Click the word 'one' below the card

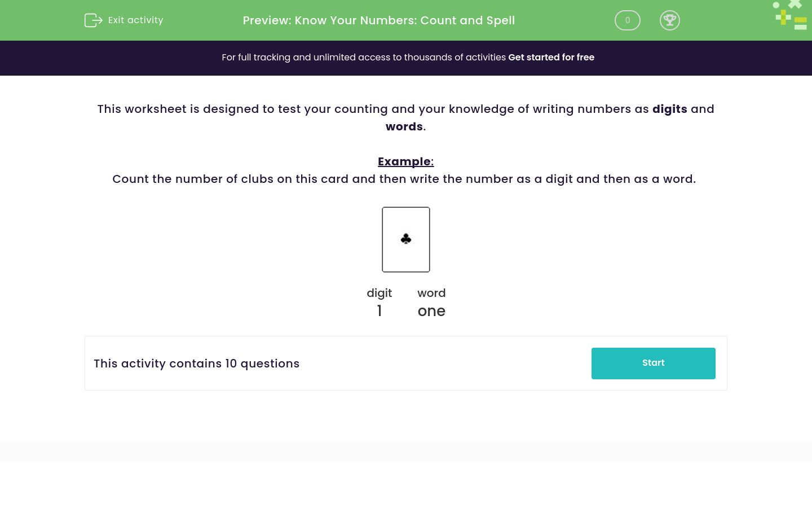[x=431, y=311]
